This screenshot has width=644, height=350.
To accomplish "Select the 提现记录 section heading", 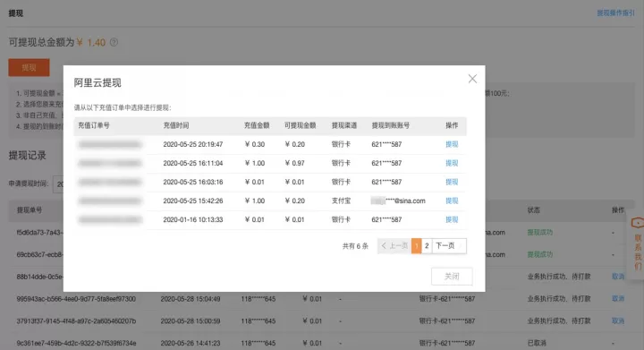I will [28, 155].
